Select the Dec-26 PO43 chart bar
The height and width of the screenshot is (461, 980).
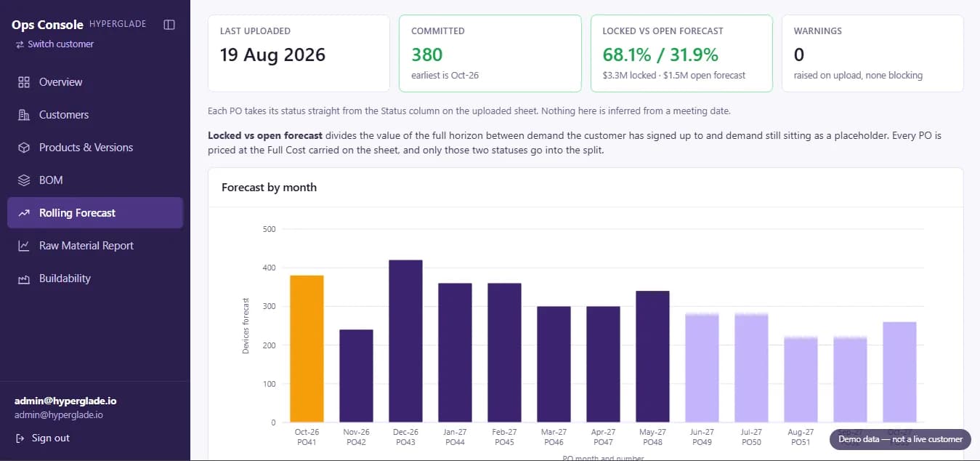click(405, 341)
